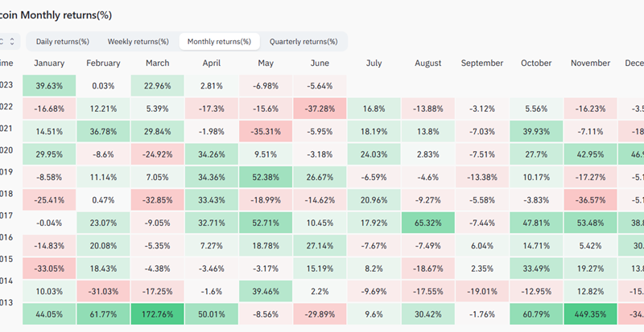The width and height of the screenshot is (644, 332).
Task: Click the March column header
Action: coord(157,63)
